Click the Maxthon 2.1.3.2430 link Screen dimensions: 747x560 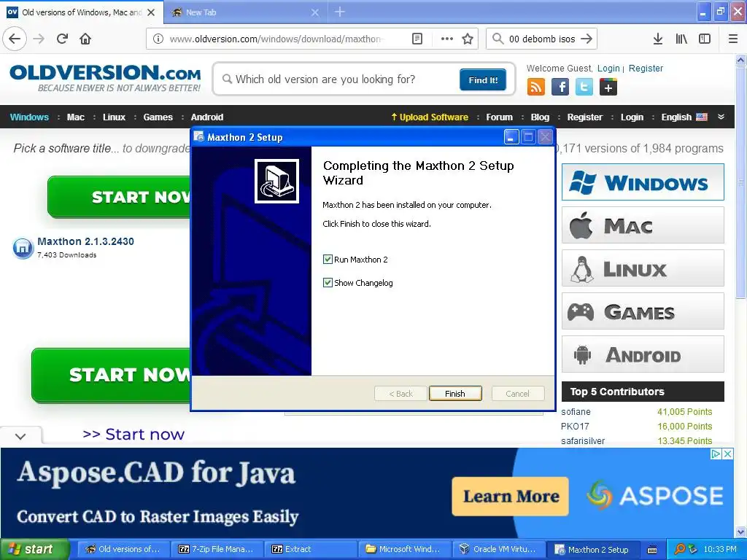coord(86,241)
